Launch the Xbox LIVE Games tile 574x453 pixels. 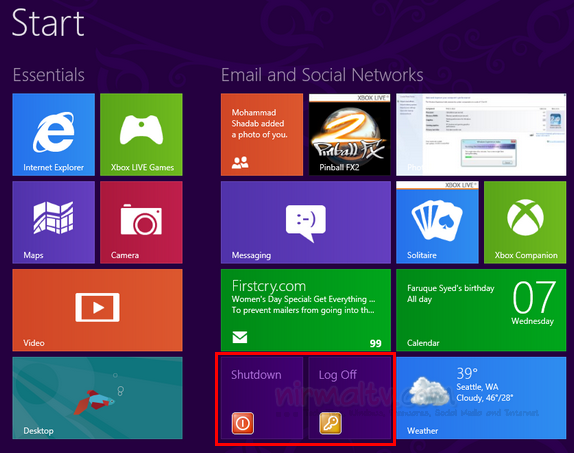pyautogui.click(x=141, y=134)
